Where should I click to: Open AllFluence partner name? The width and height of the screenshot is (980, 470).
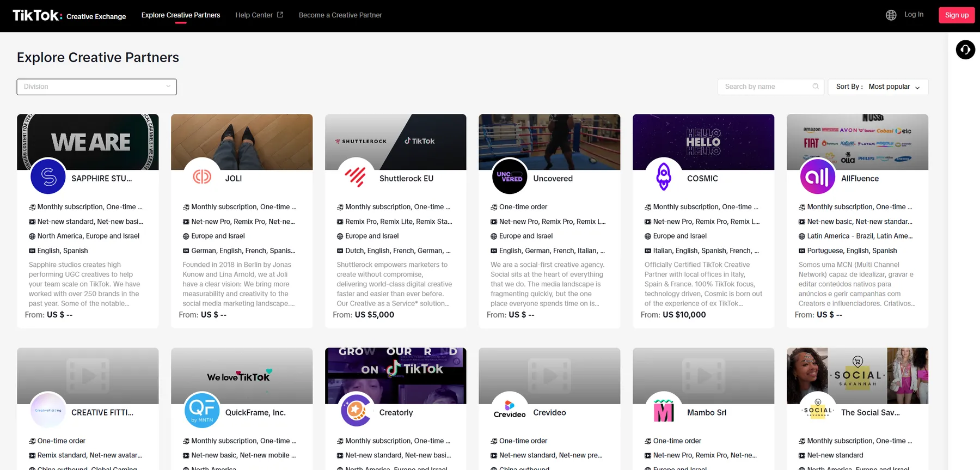point(860,179)
